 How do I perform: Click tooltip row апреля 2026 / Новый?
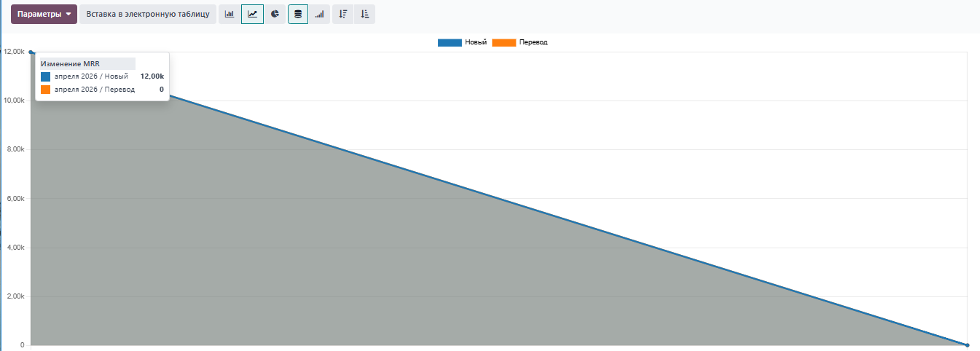[102, 76]
